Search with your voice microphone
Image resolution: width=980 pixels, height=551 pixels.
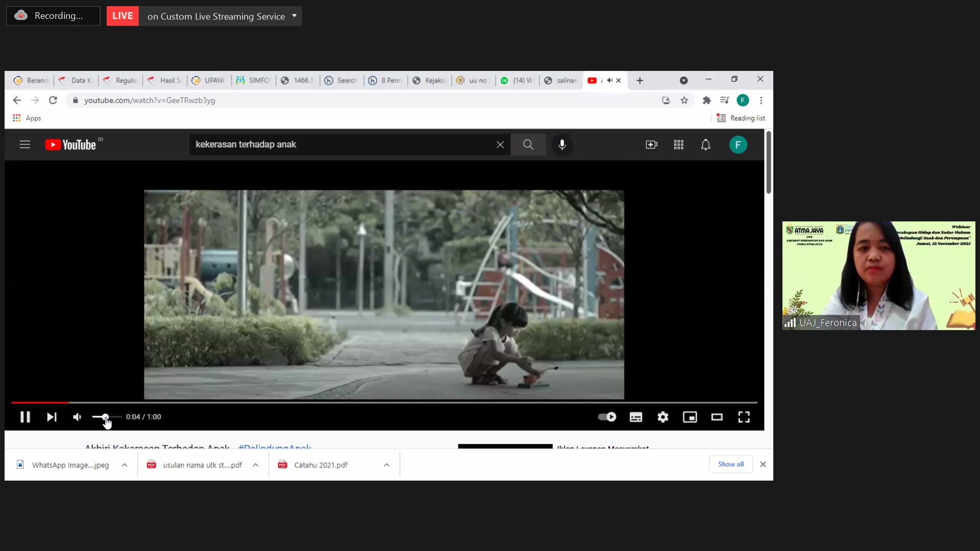[562, 144]
